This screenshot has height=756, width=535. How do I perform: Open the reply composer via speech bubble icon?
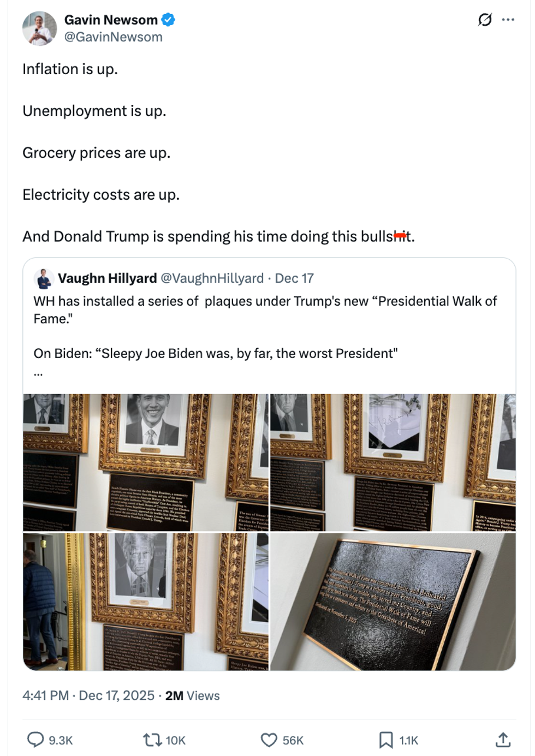click(37, 741)
